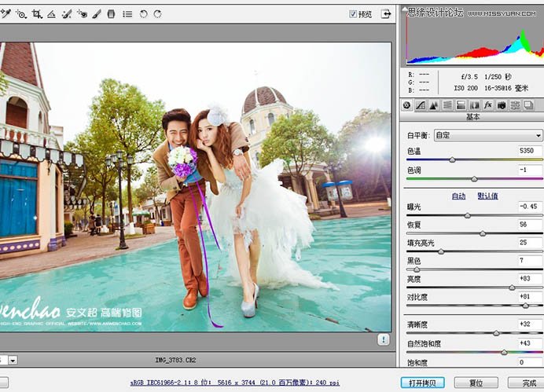Open the 基本 panel flyout menu
544x392 pixels.
(x=538, y=118)
